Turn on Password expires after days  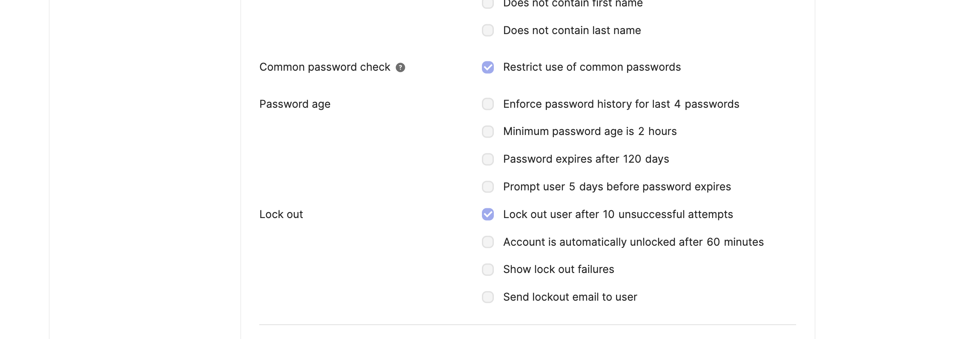click(x=488, y=159)
